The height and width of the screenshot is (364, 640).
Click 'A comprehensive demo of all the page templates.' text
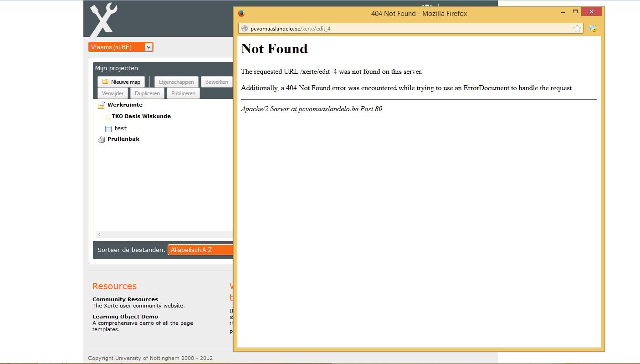[143, 326]
